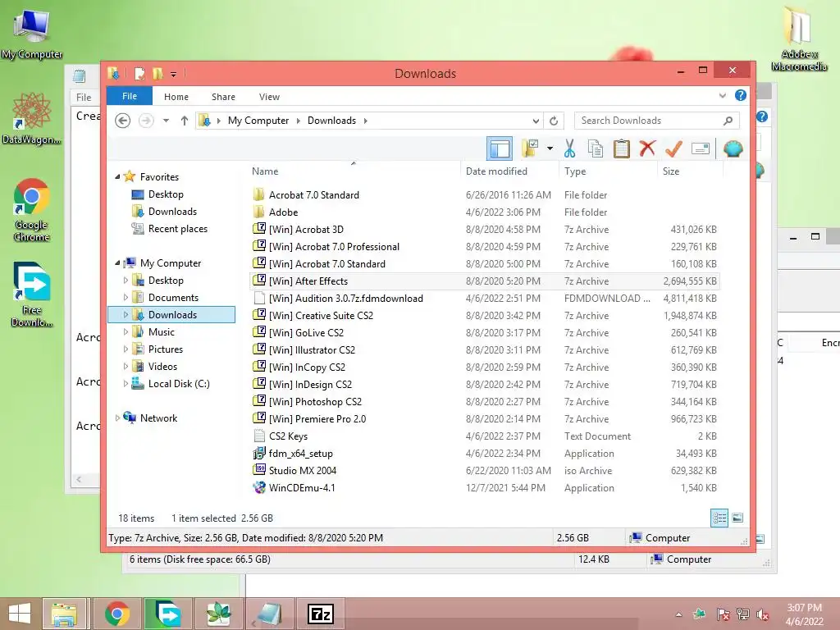Open 7-Zip from the taskbar

(321, 614)
